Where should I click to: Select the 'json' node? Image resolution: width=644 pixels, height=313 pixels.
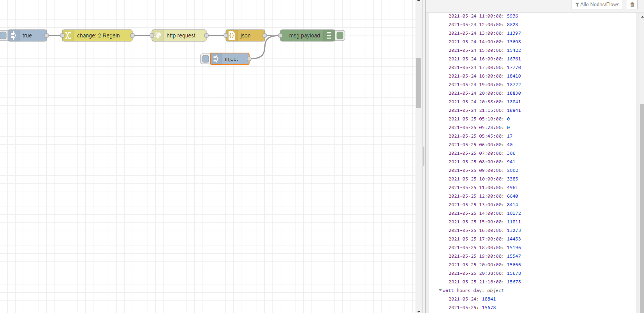245,35
